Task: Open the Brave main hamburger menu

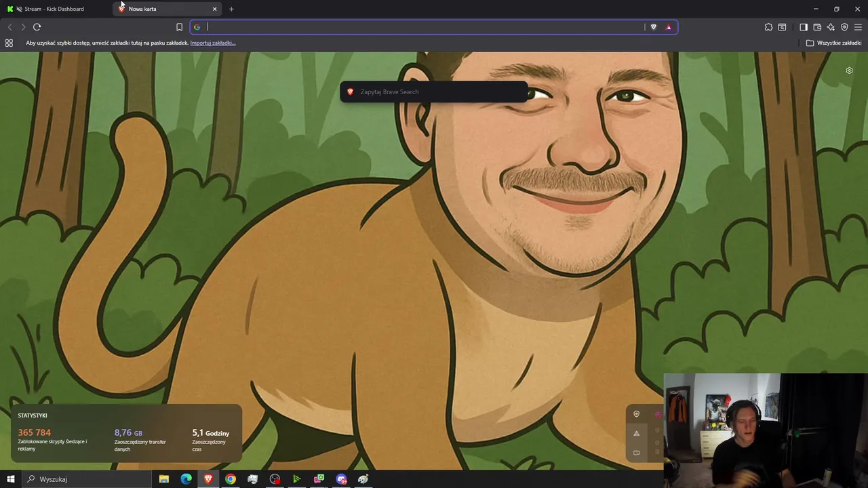Action: 858,27
